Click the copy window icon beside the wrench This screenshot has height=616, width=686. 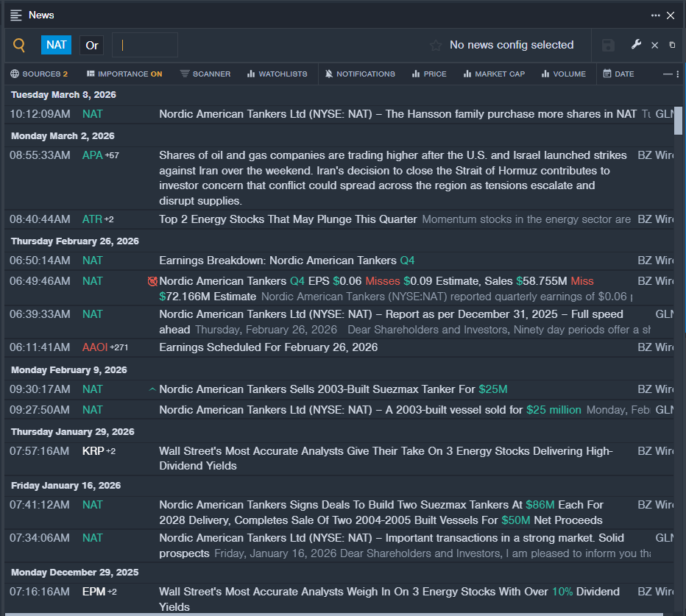[672, 45]
